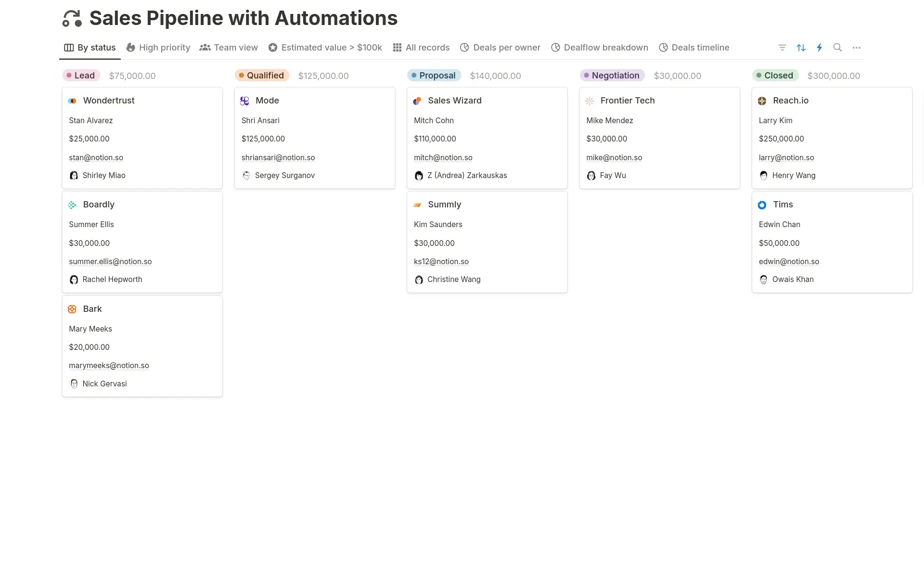Viewport: 924px width, 577px height.
Task: Click the search magnifier icon
Action: point(837,48)
